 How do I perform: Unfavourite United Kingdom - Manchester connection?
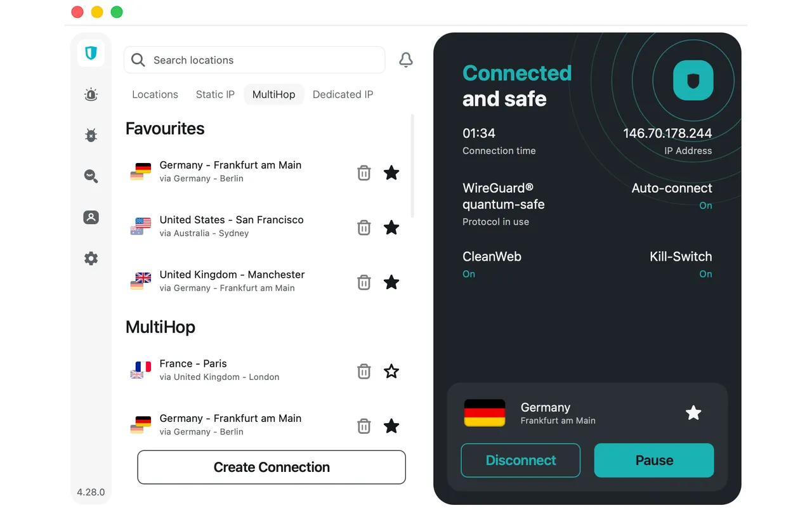tap(391, 282)
